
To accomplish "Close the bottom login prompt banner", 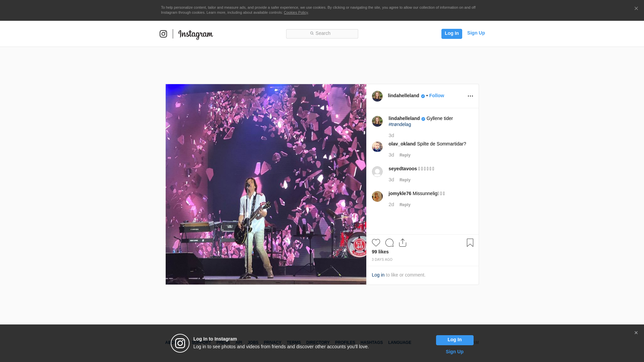I will (x=636, y=333).
